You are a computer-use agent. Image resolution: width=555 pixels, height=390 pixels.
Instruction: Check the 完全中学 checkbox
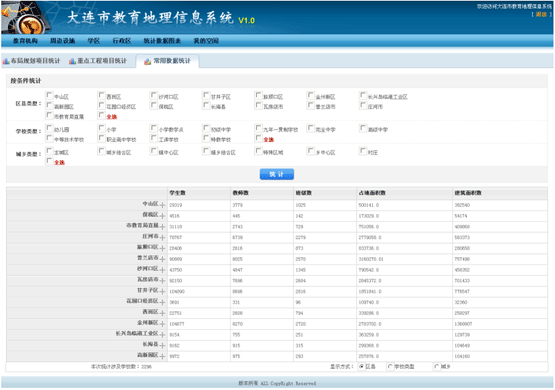click(310, 128)
